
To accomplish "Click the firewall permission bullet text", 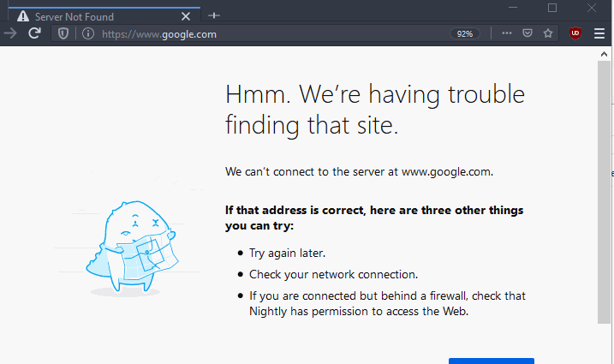I will [x=387, y=303].
